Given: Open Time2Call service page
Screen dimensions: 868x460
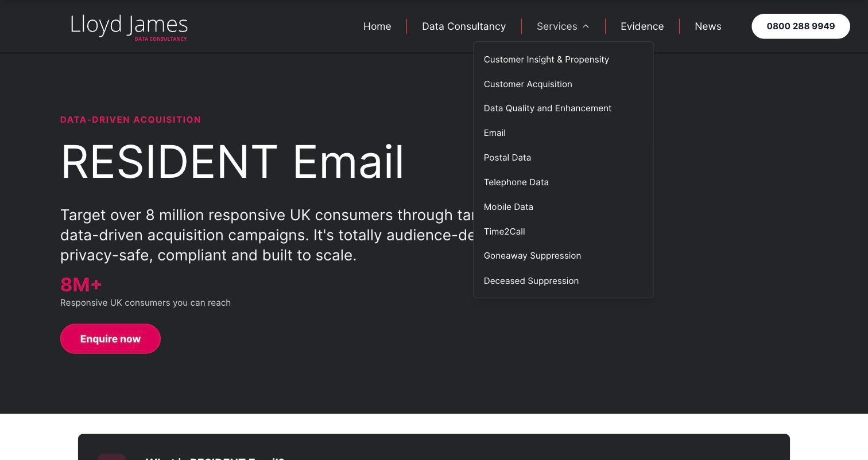Looking at the screenshot, I should click(x=505, y=232).
